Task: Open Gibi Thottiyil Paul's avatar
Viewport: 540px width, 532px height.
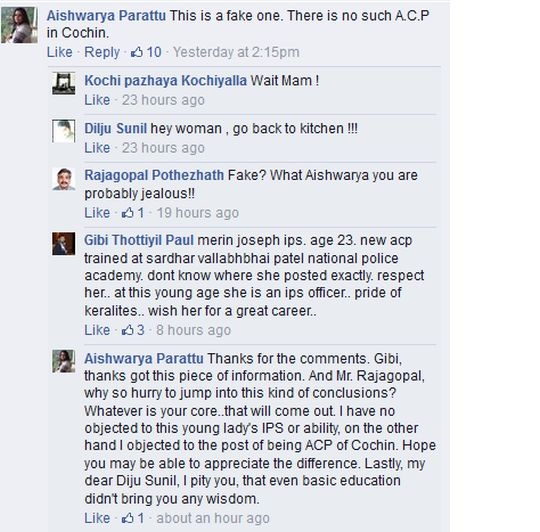Action: 64,244
